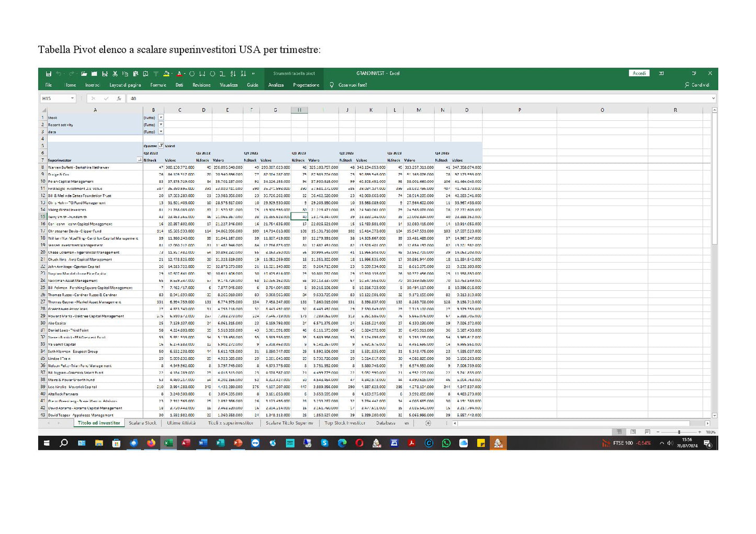Open the Analizza pivot tab
This screenshot has height=534, width=756.
pyautogui.click(x=276, y=85)
